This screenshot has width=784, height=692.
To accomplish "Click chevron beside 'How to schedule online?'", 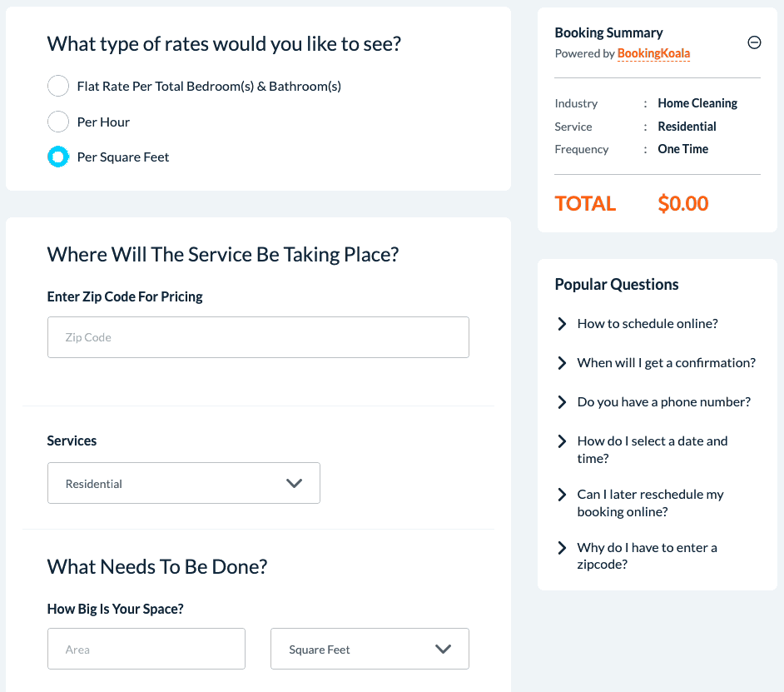I will point(563,324).
